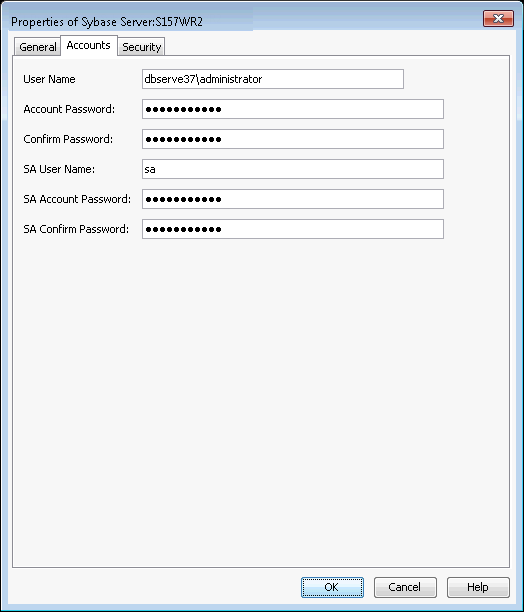Focus the Account Password field
This screenshot has height=612, width=524.
[293, 109]
